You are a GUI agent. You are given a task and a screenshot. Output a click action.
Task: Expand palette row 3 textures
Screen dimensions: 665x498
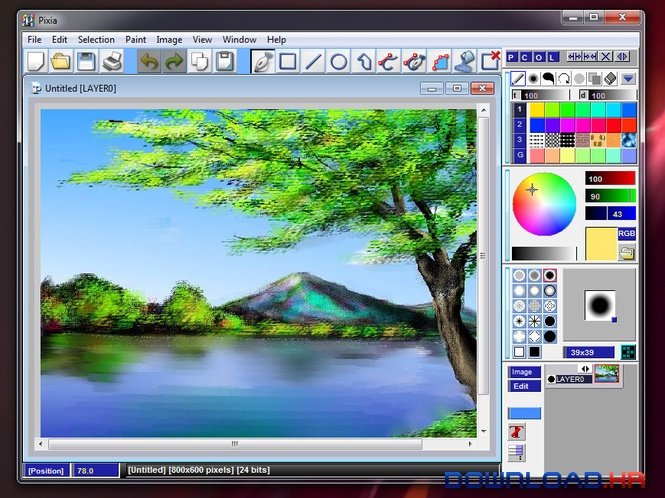[519, 139]
